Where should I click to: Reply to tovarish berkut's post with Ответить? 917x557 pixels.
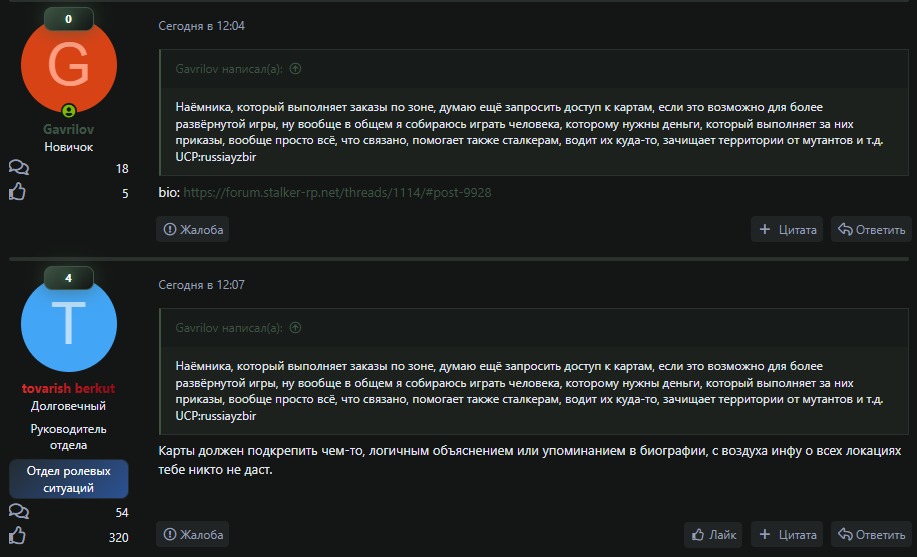point(871,534)
